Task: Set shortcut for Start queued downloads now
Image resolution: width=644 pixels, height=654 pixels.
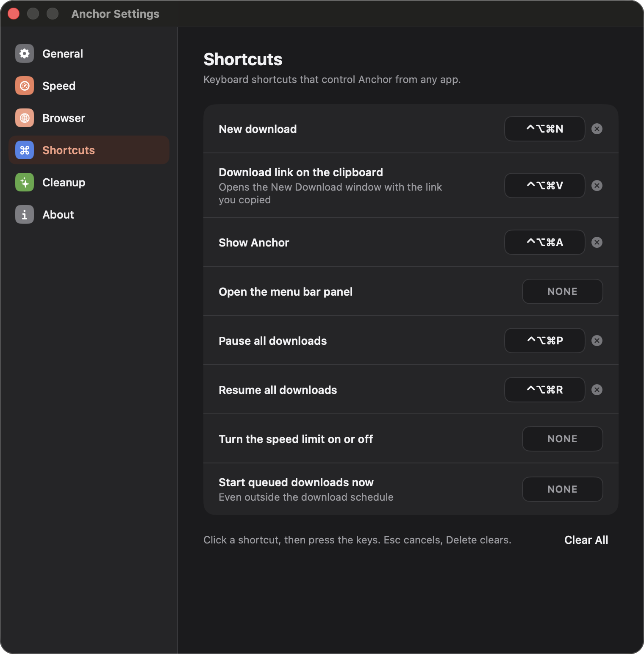Action: (x=563, y=489)
